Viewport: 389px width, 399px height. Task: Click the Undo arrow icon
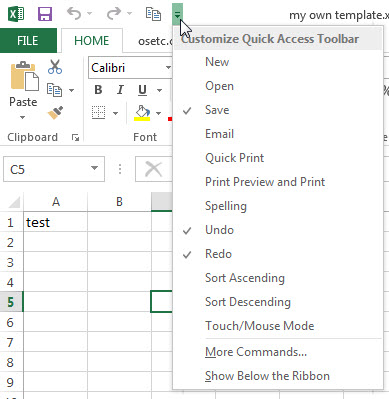(74, 14)
